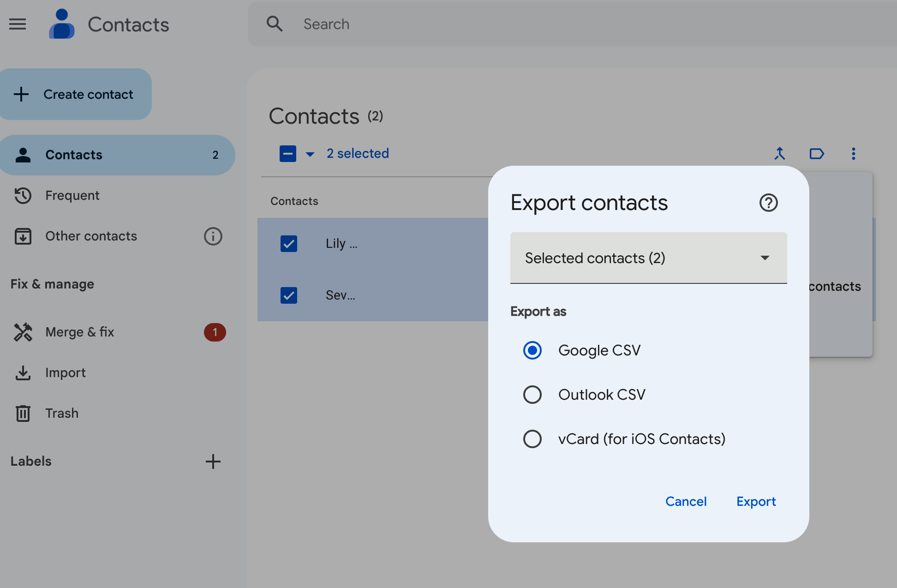
Task: Click the info icon beside Other contacts
Action: 212,236
